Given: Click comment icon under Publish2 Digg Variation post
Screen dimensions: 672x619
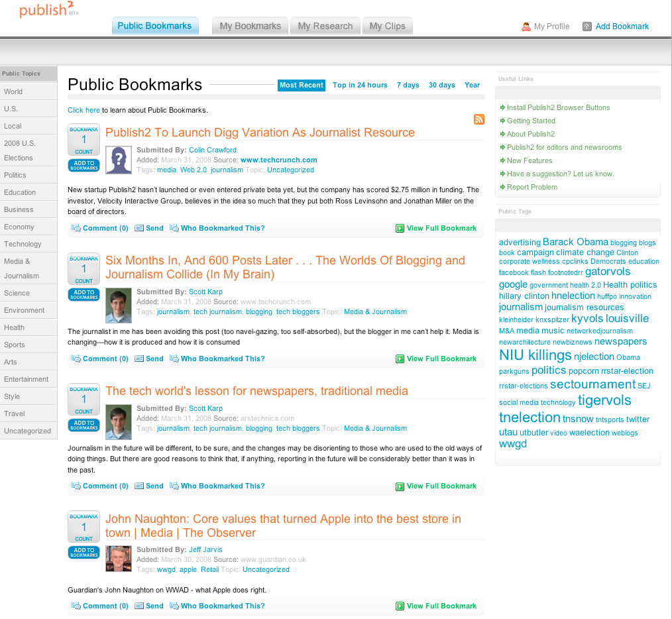Looking at the screenshot, I should 76,228.
